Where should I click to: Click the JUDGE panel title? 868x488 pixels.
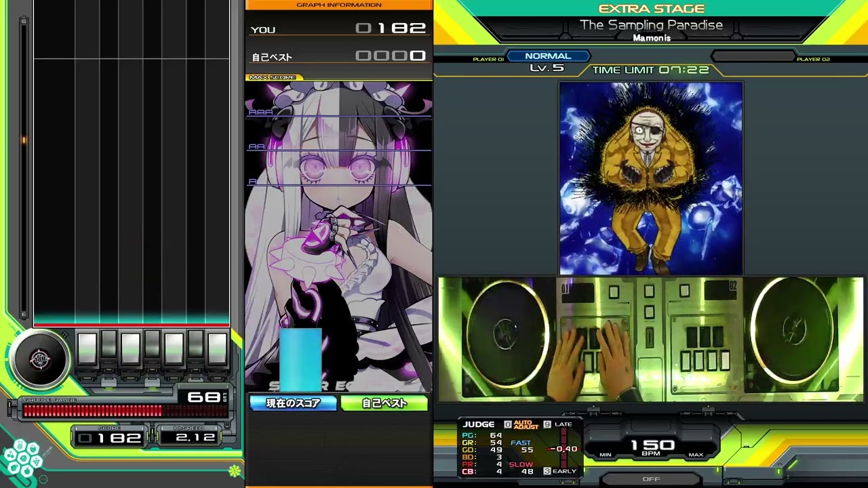tap(479, 424)
